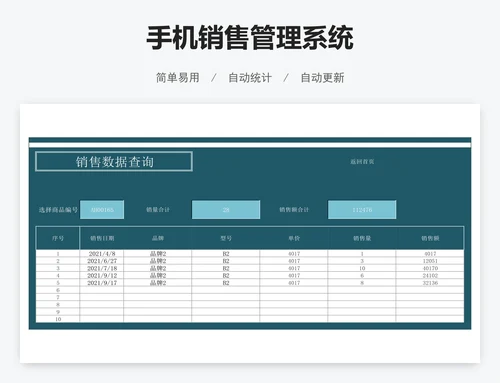500x383 pixels.
Task: Click the 销售数据查询 title box
Action: pyautogui.click(x=114, y=162)
